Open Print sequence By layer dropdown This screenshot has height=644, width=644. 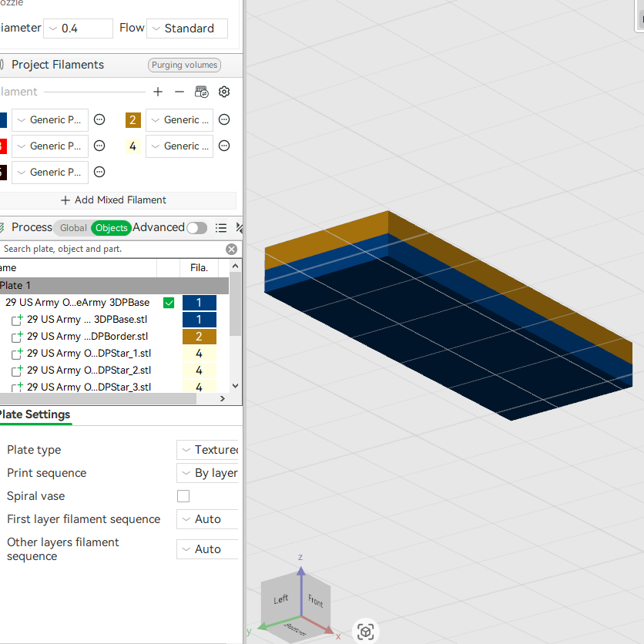[208, 473]
